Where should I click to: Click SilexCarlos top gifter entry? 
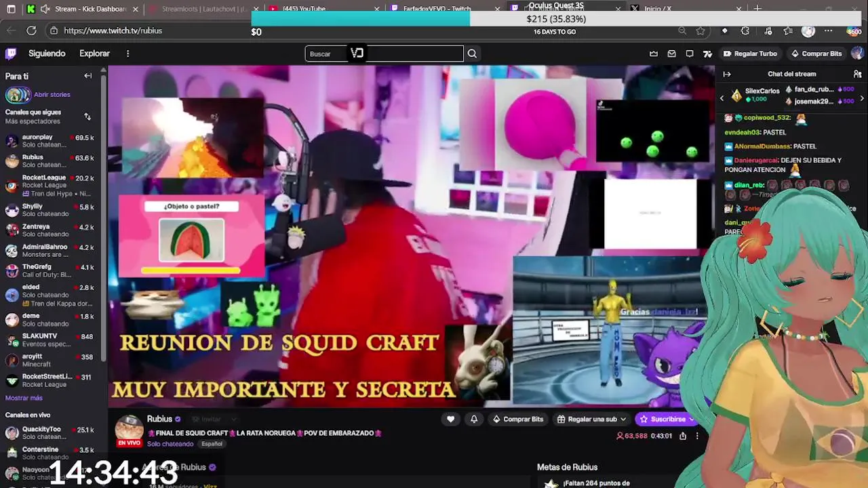coord(755,95)
